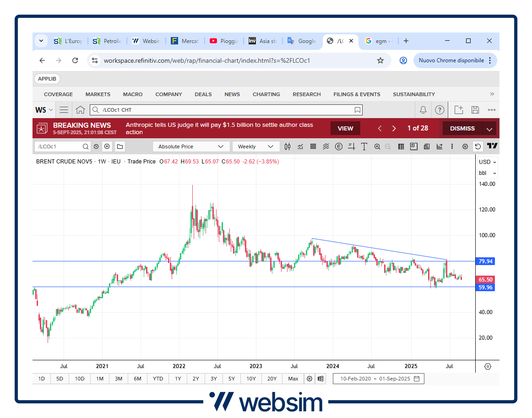Select the text annotation tool
The image size is (532, 418).
pos(364,147)
